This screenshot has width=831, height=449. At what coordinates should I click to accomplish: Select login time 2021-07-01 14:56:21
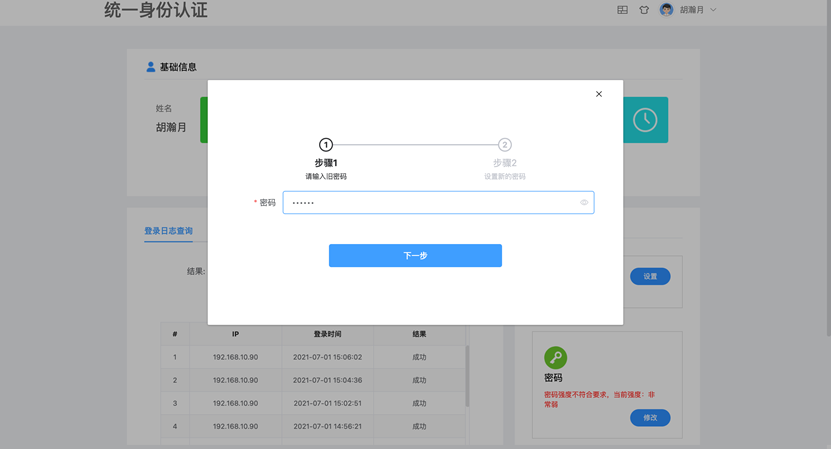tap(328, 426)
